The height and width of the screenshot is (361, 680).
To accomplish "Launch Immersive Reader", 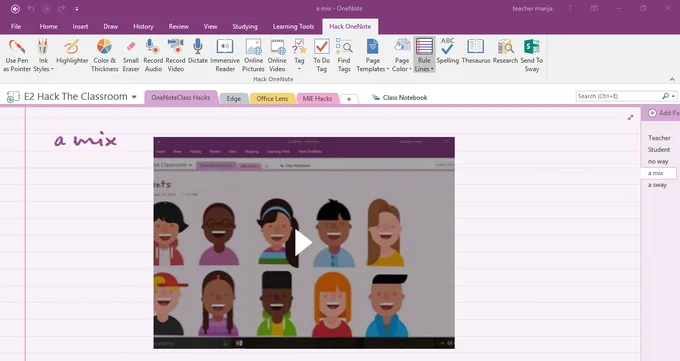I will pos(225,56).
